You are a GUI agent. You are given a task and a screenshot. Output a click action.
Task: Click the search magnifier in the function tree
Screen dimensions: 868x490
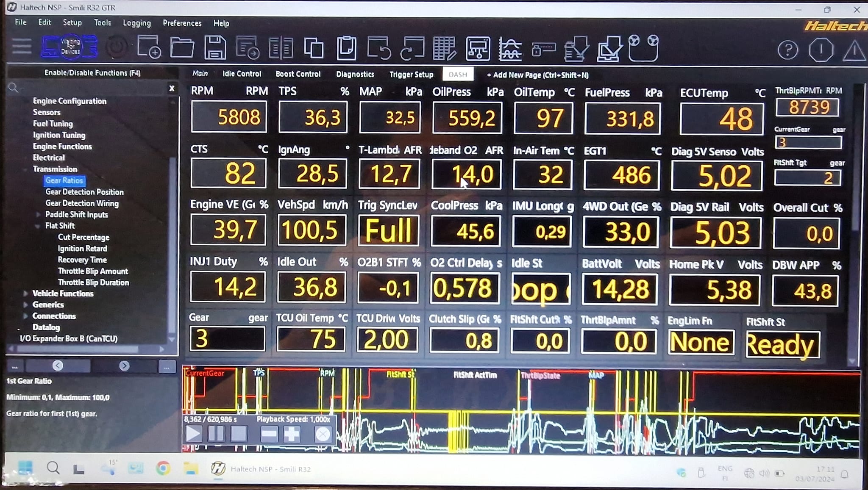tap(13, 88)
